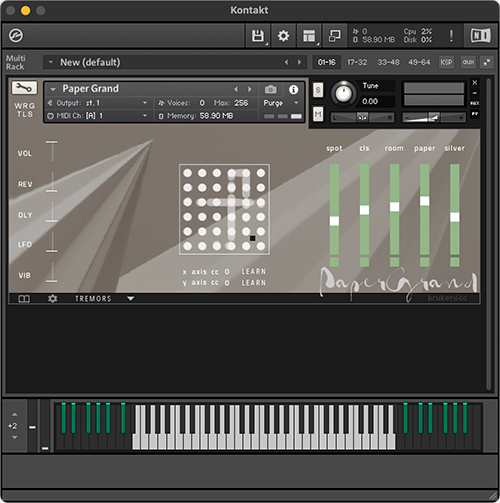The width and height of the screenshot is (500, 503).
Task: Click the instrument pan slider
Action: [362, 117]
